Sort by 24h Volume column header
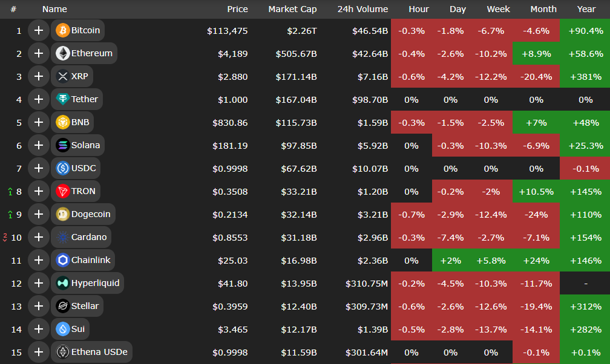This screenshot has height=364, width=610. pyautogui.click(x=362, y=9)
